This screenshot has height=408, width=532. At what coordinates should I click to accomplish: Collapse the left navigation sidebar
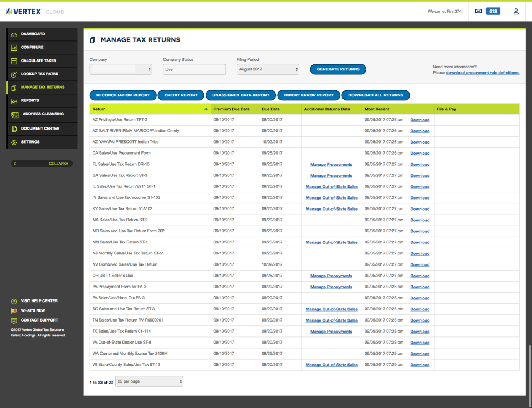coord(42,163)
